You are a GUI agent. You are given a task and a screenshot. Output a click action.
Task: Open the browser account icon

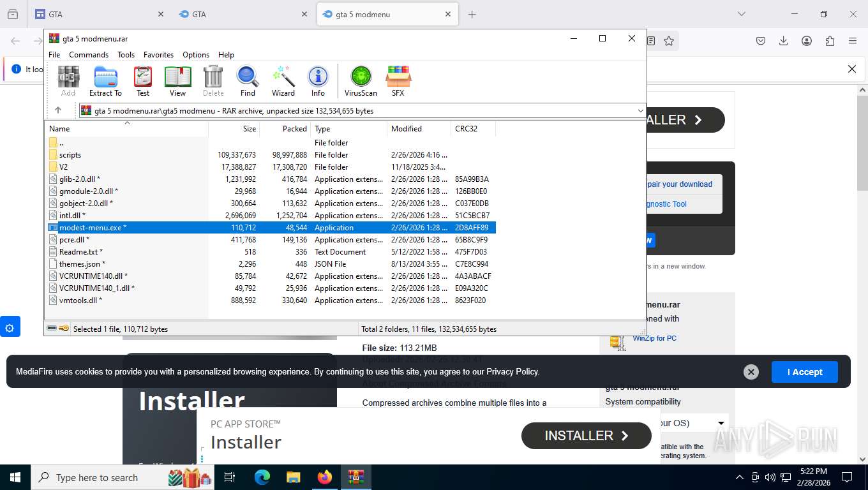coord(807,41)
